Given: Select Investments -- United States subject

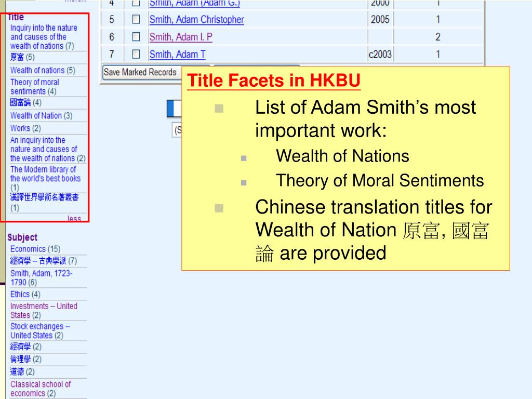Looking at the screenshot, I should [44, 311].
